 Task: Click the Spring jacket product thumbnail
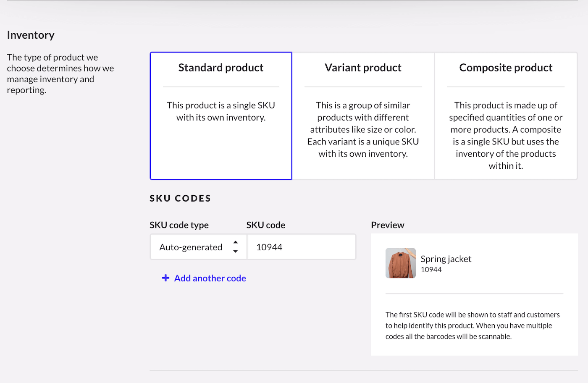pos(400,263)
